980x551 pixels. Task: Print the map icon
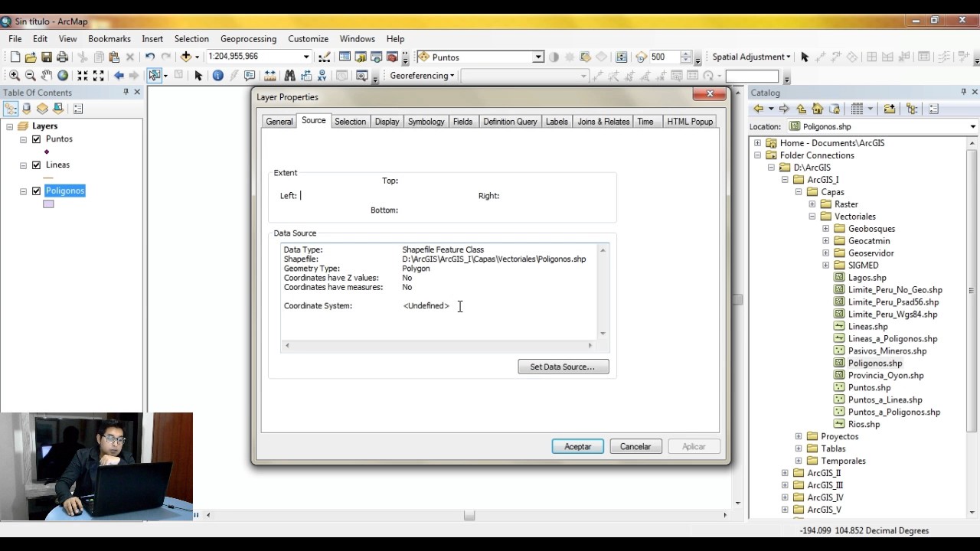coord(63,57)
